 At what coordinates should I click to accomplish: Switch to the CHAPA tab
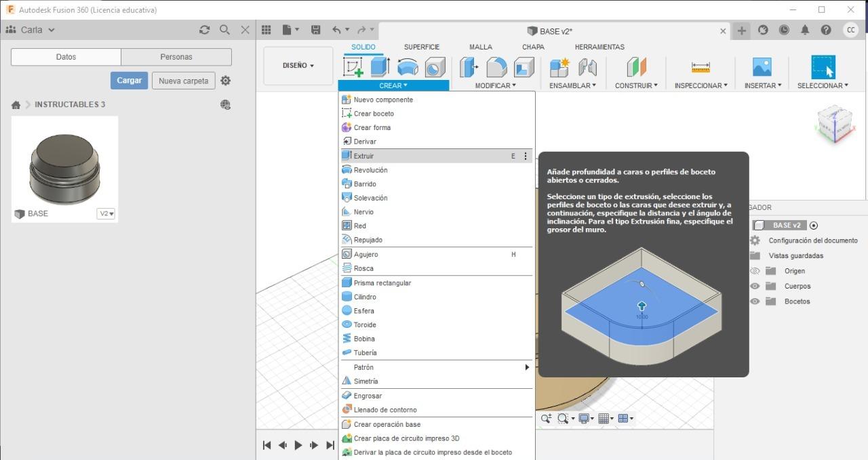tap(533, 47)
